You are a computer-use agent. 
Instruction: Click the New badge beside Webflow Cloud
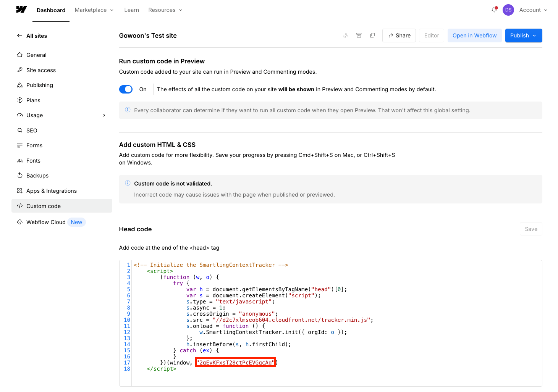click(x=76, y=222)
